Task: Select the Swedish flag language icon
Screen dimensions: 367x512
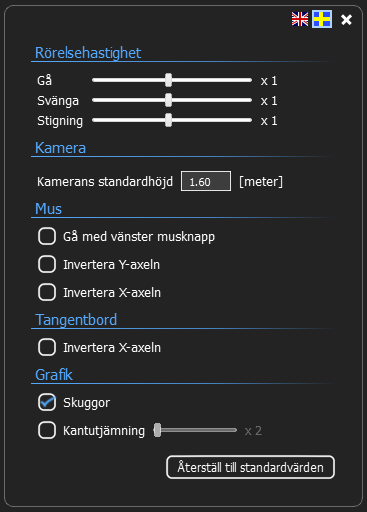Action: pos(322,19)
